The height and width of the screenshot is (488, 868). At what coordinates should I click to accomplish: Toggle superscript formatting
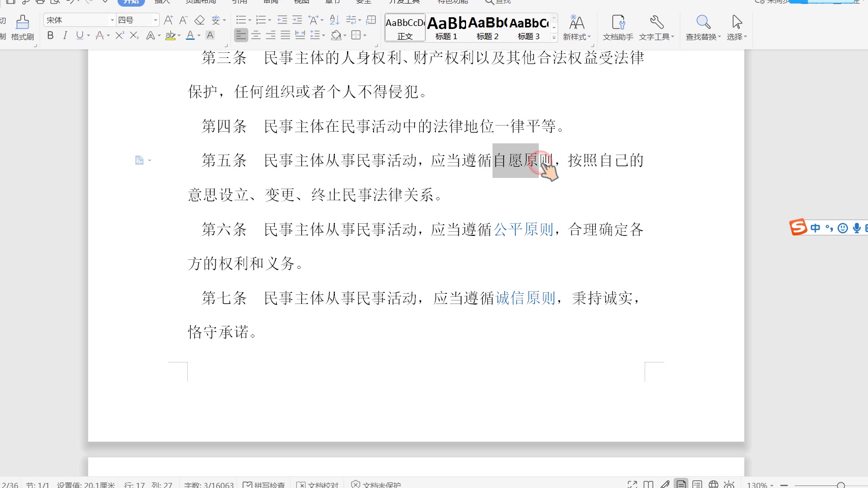click(120, 35)
